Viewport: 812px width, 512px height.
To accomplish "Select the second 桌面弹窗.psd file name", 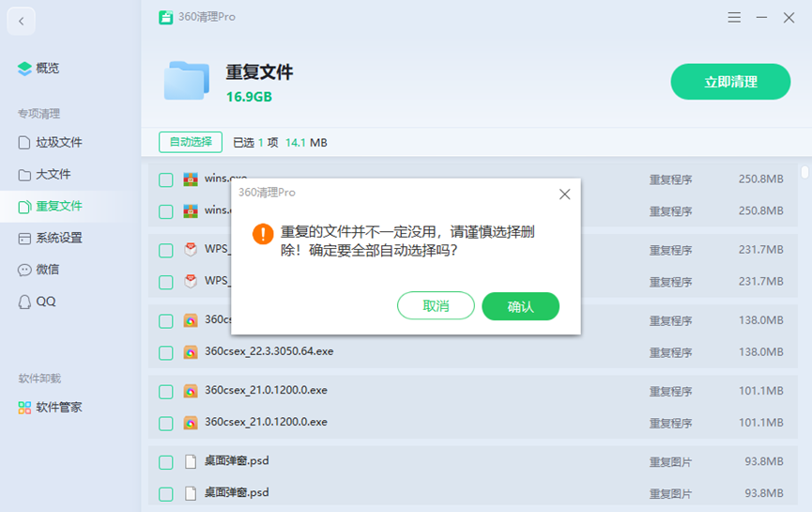I will [237, 491].
